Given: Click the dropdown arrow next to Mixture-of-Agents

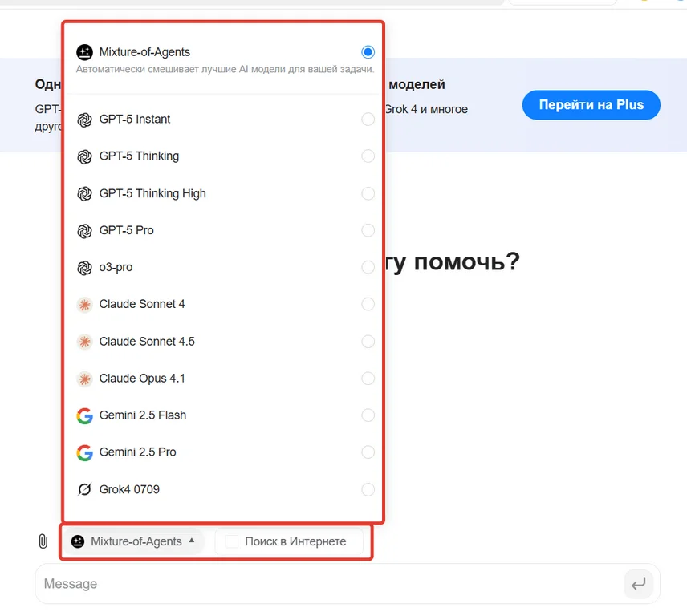Looking at the screenshot, I should [x=192, y=541].
